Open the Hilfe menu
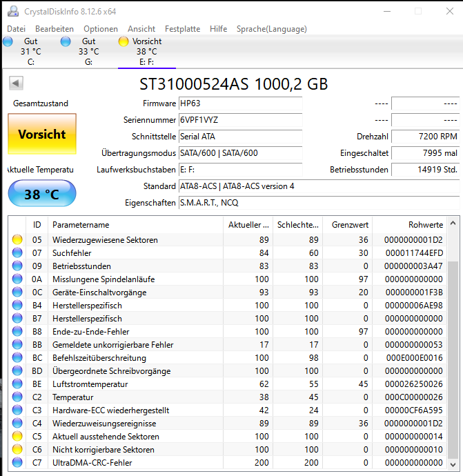 [218, 29]
